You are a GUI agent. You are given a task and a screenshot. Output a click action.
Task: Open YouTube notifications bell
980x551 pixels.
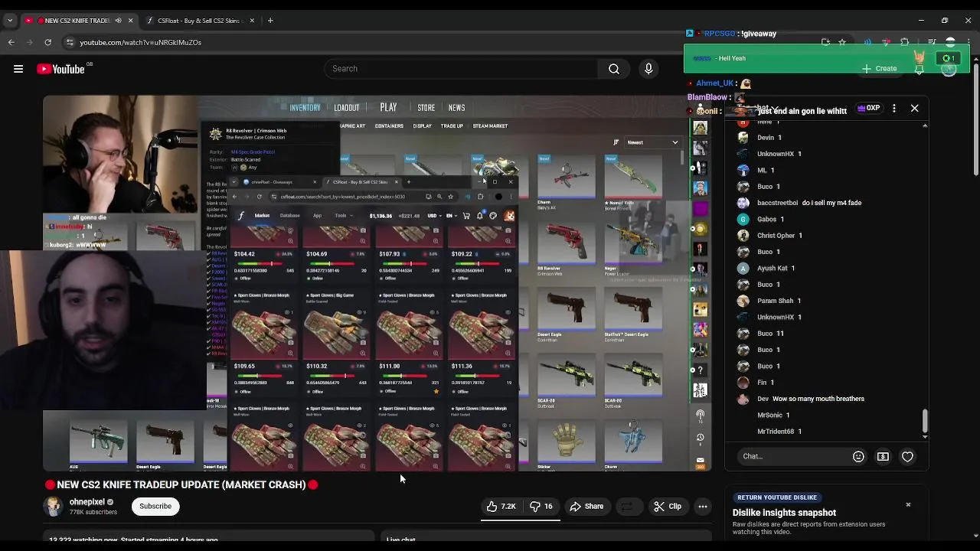919,69
